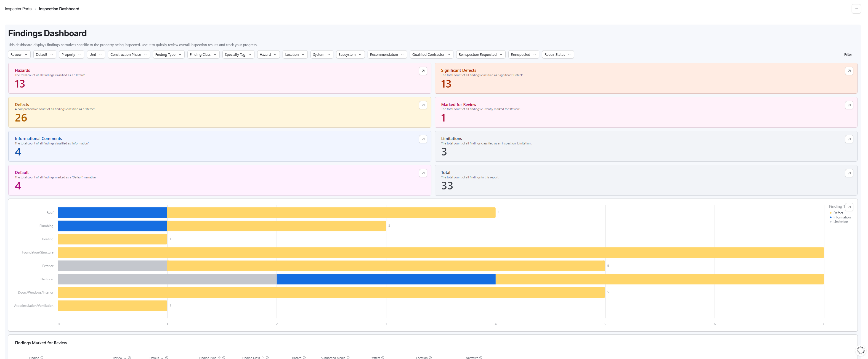Go to Inspector Portal breadcrumb
Screen dimensions: 868x359
pos(18,9)
